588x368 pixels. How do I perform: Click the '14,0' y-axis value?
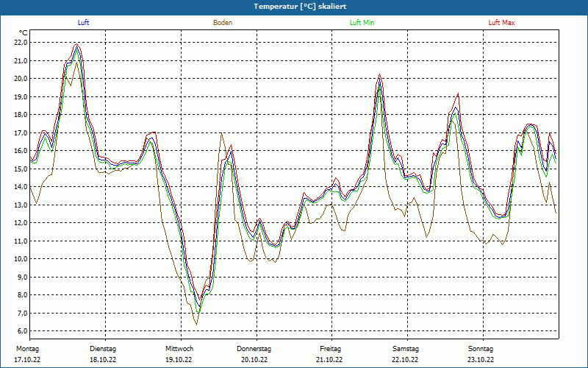click(x=21, y=187)
